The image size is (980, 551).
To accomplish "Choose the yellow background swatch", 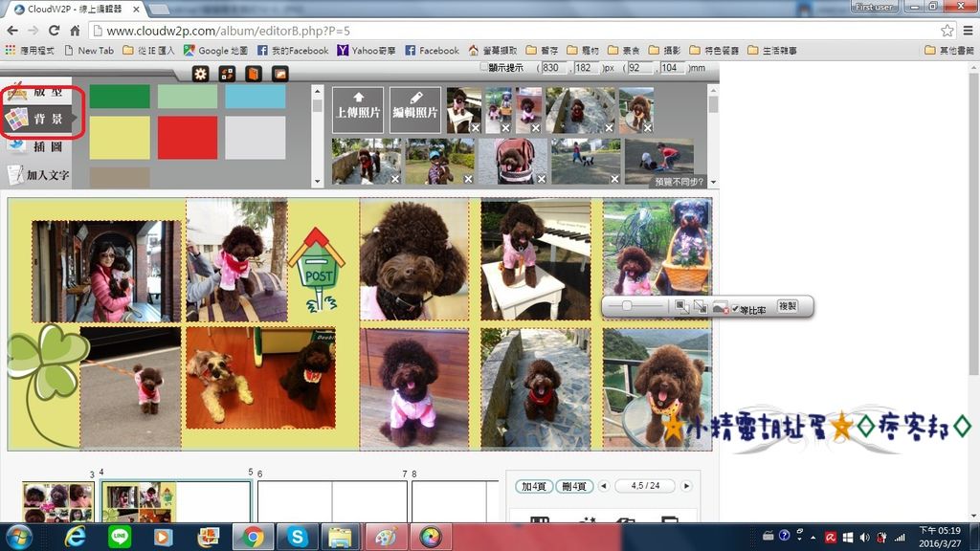I will click(120, 138).
